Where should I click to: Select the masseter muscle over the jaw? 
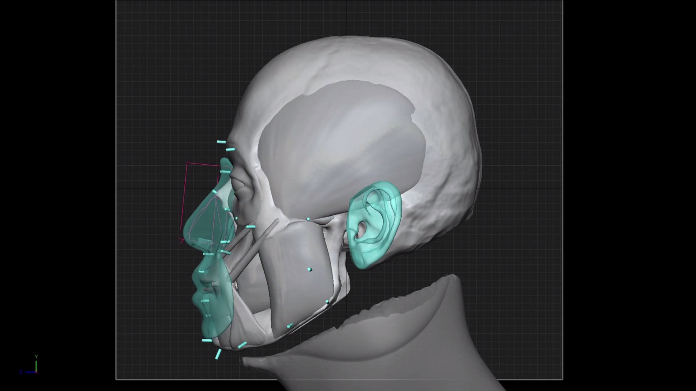tap(297, 275)
